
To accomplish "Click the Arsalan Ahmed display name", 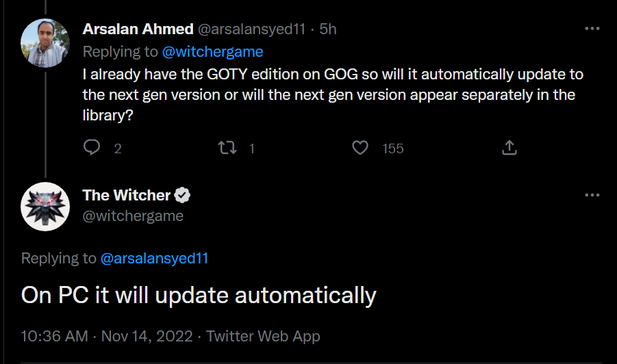I will [x=138, y=29].
